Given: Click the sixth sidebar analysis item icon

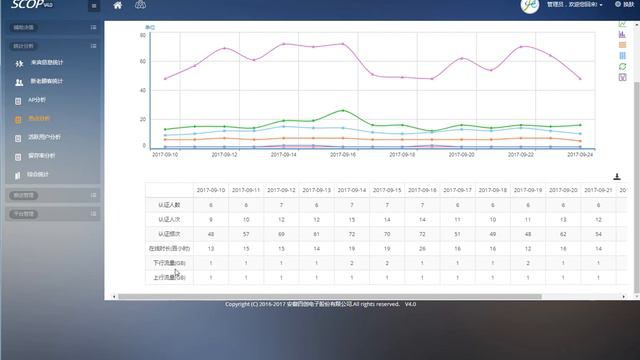Looking at the screenshot, I should 18,157.
